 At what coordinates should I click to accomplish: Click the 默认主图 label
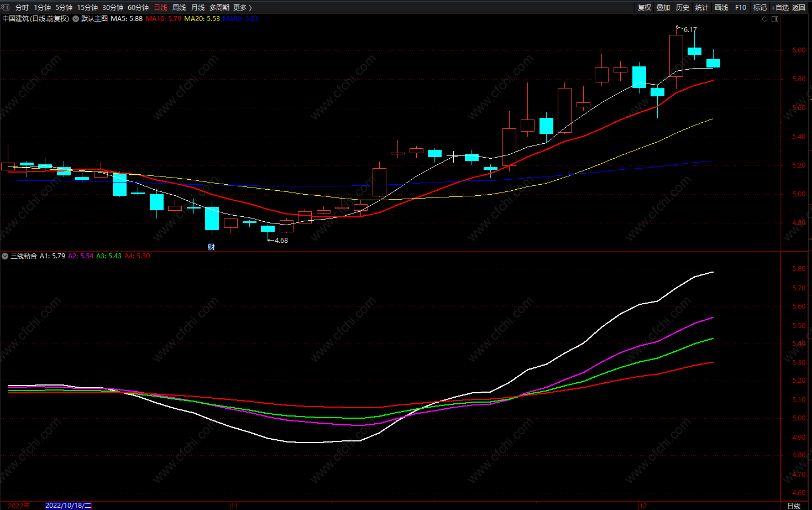[95, 19]
